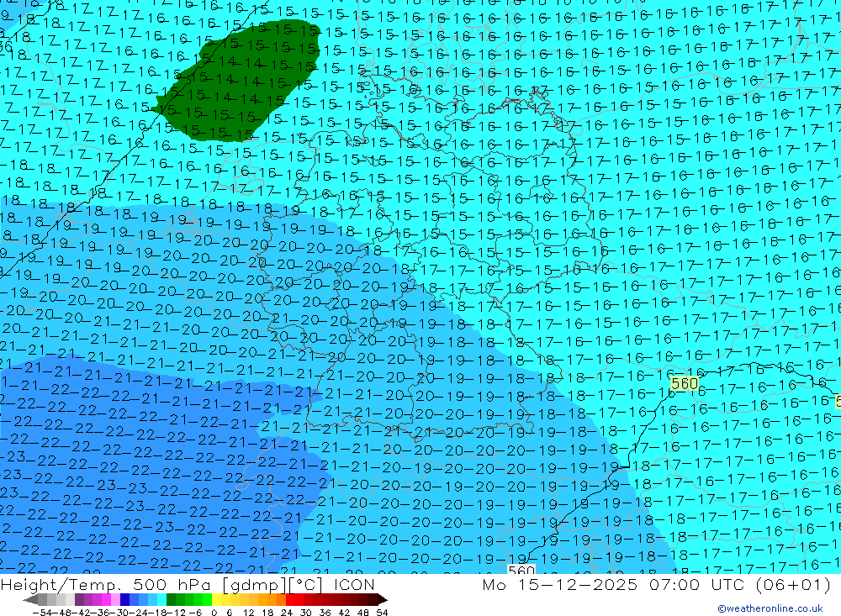Select the dark blue swatch at -30 in legend

(x=125, y=599)
